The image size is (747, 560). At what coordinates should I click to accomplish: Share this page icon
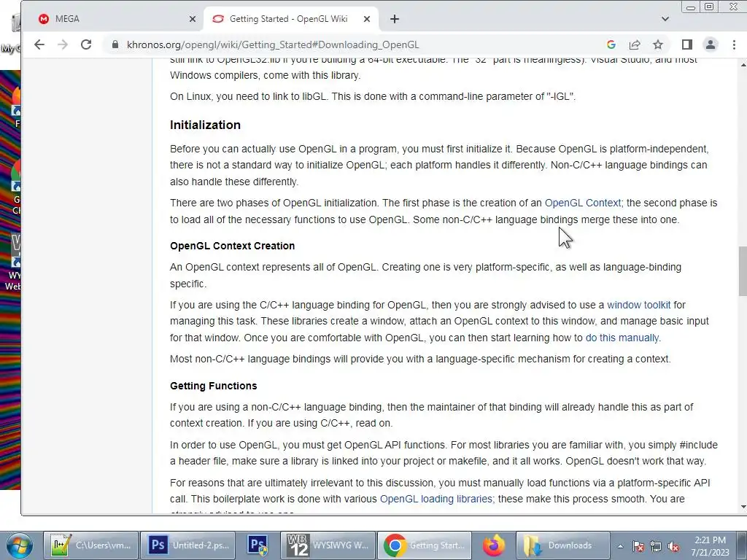coord(635,44)
